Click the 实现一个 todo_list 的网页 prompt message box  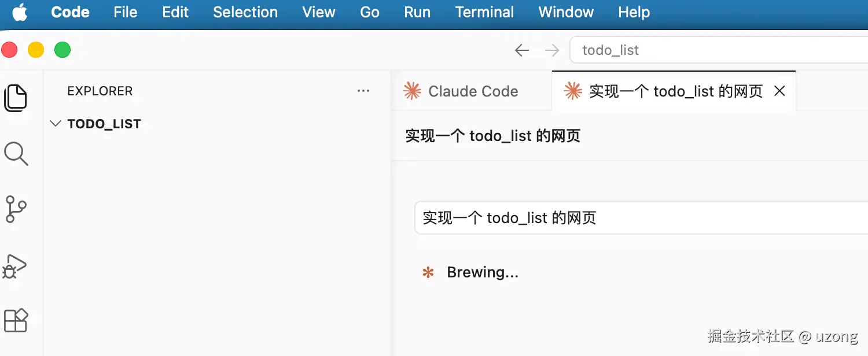[641, 218]
